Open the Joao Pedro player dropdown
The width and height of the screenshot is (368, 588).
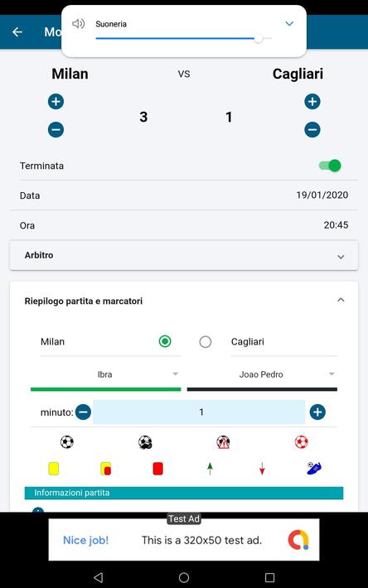tap(262, 374)
